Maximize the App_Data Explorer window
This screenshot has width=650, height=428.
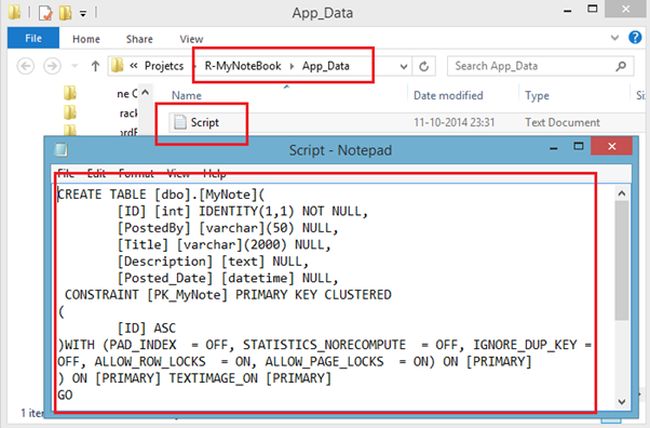coord(593,9)
